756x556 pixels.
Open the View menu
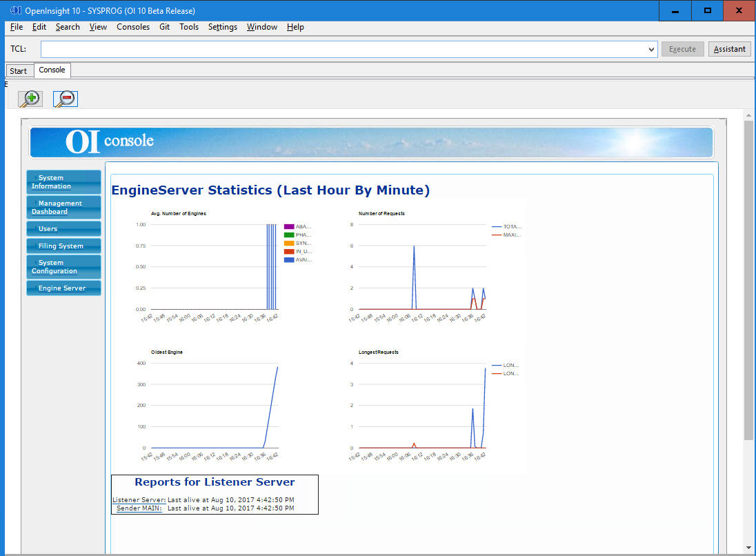coord(98,27)
